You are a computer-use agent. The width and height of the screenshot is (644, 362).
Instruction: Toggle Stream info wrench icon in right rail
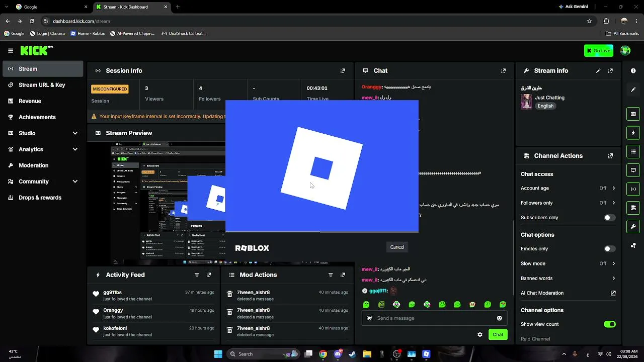click(633, 226)
